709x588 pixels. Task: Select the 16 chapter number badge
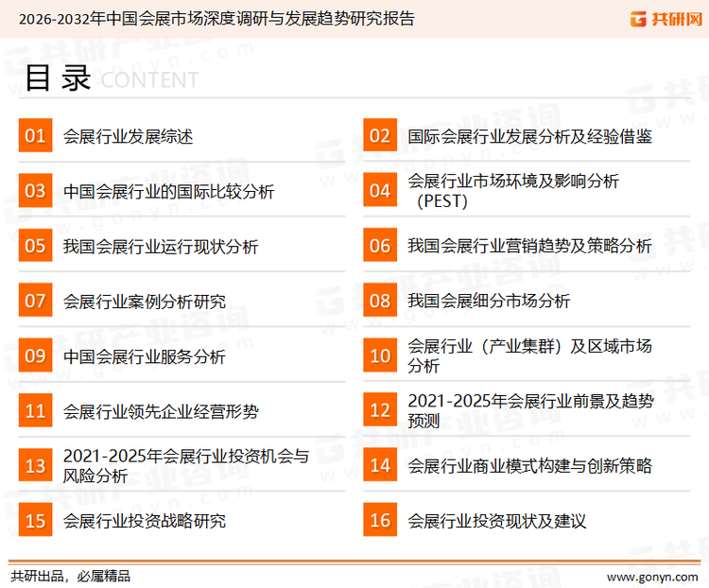click(x=380, y=520)
